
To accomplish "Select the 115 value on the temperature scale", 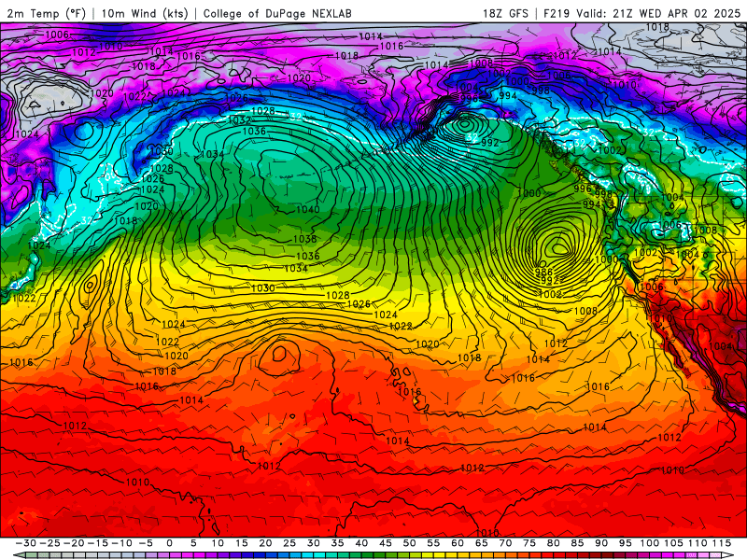I will click(721, 543).
